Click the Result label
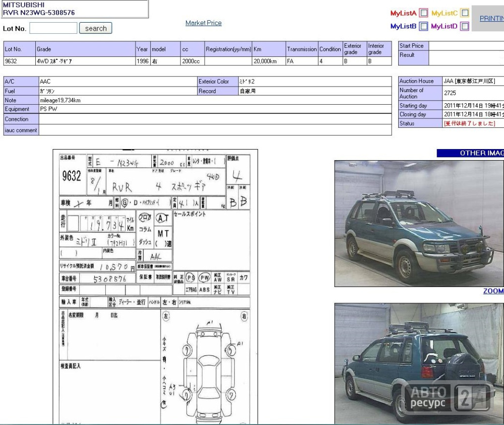The image size is (504, 425). [x=413, y=58]
